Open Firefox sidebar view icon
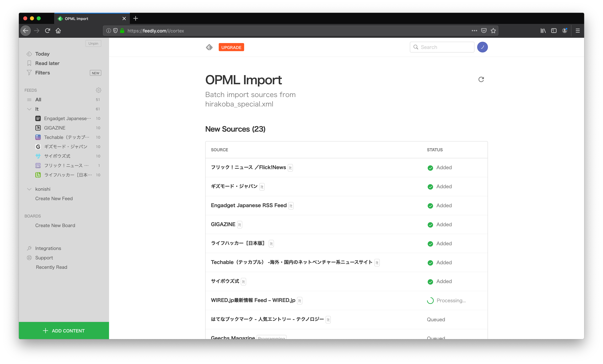Image resolution: width=603 pixels, height=364 pixels. pos(554,31)
